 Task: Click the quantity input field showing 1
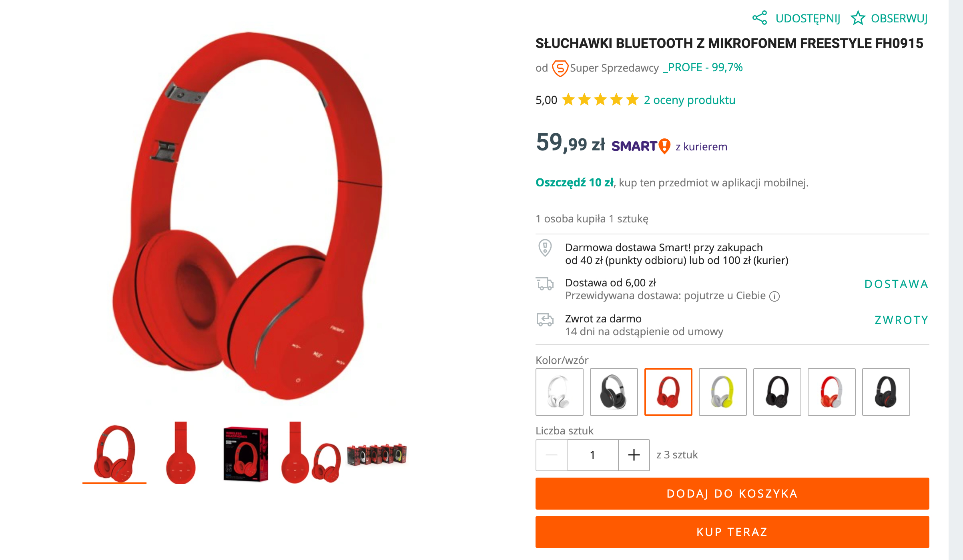point(593,455)
